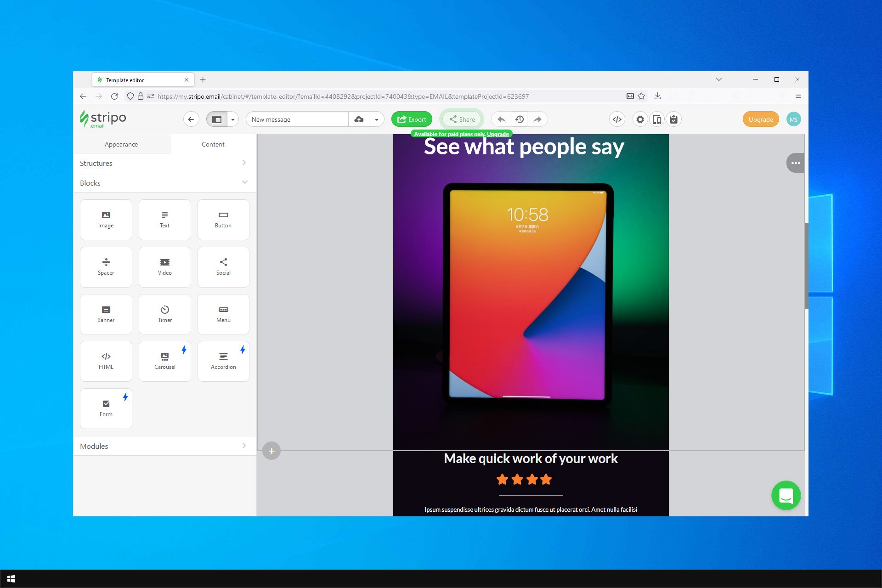Open the MS account avatar

coord(793,119)
